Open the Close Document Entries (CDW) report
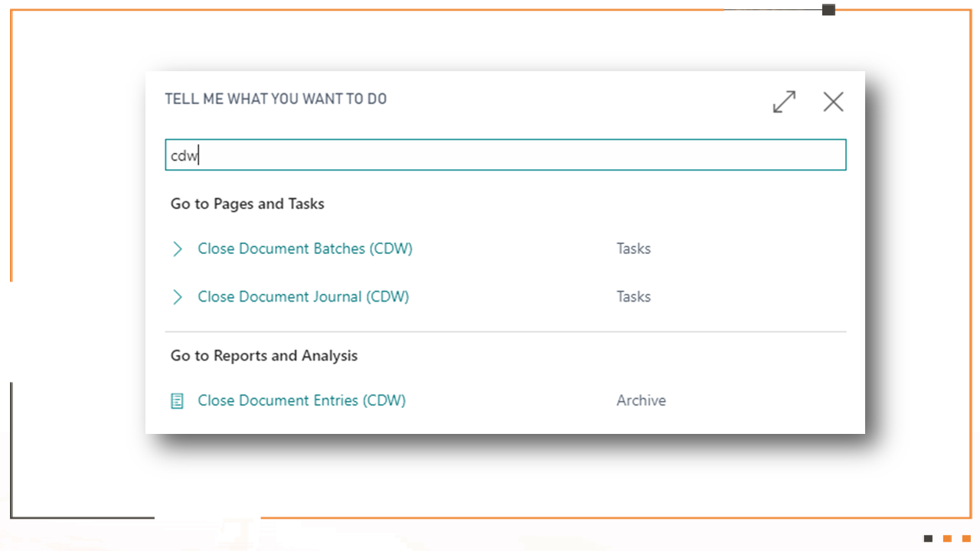The width and height of the screenshot is (980, 551). click(302, 400)
